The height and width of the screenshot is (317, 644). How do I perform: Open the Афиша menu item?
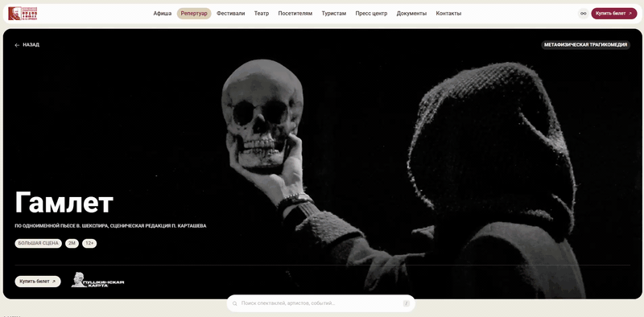coord(163,14)
